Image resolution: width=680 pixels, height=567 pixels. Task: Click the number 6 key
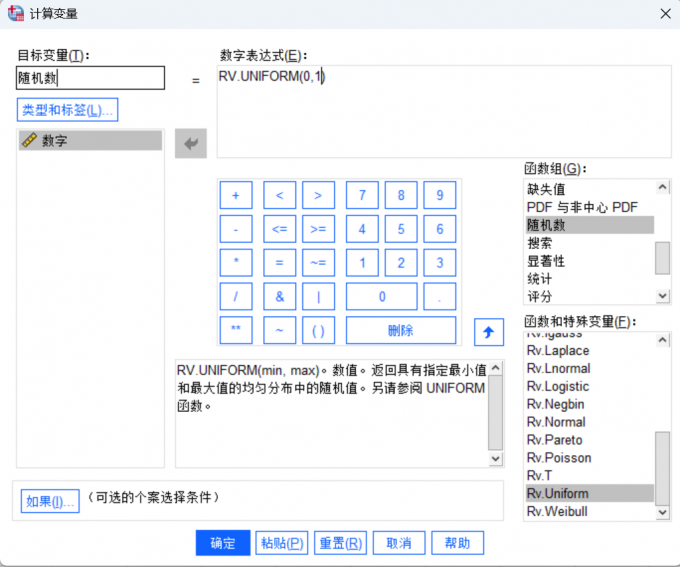point(440,229)
